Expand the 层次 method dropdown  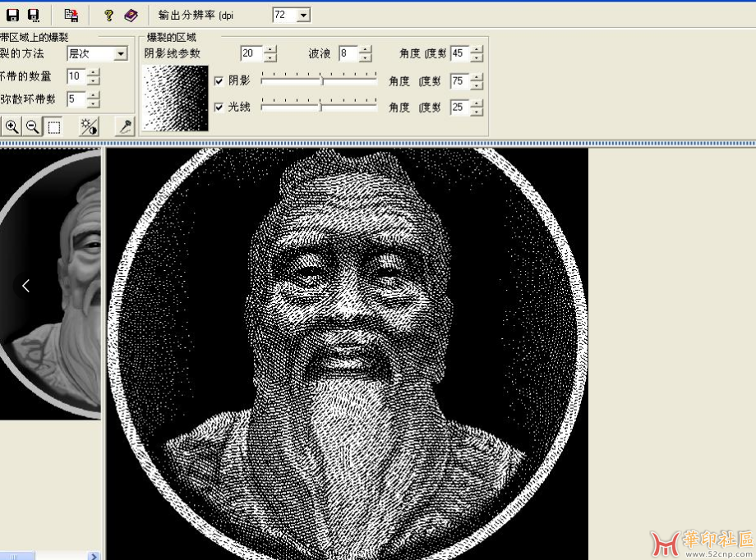pos(121,53)
